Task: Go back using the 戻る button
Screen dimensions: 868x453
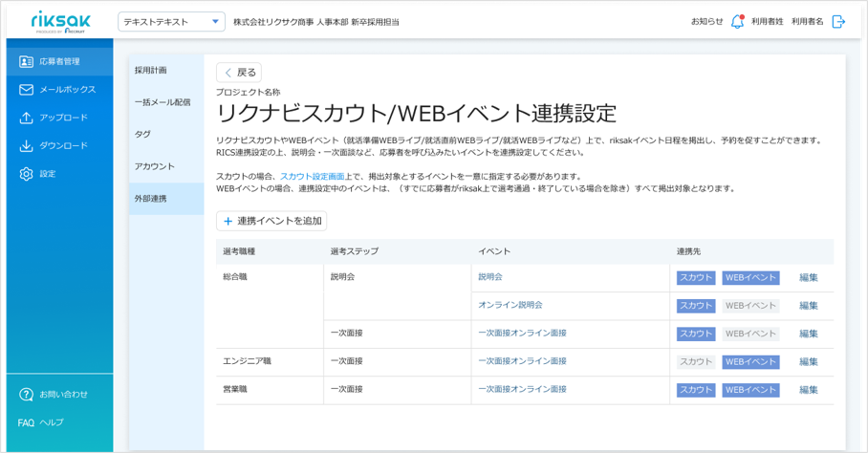Action: pos(239,73)
